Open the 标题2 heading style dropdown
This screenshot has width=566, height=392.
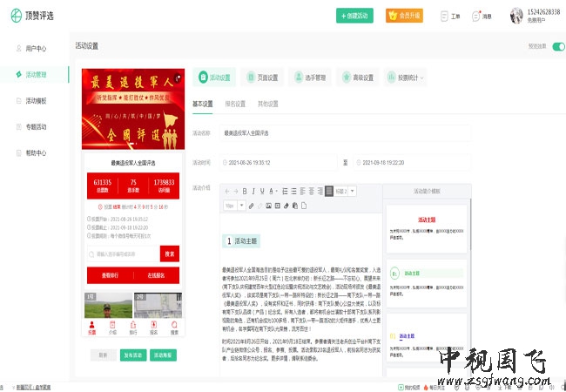[x=342, y=191]
